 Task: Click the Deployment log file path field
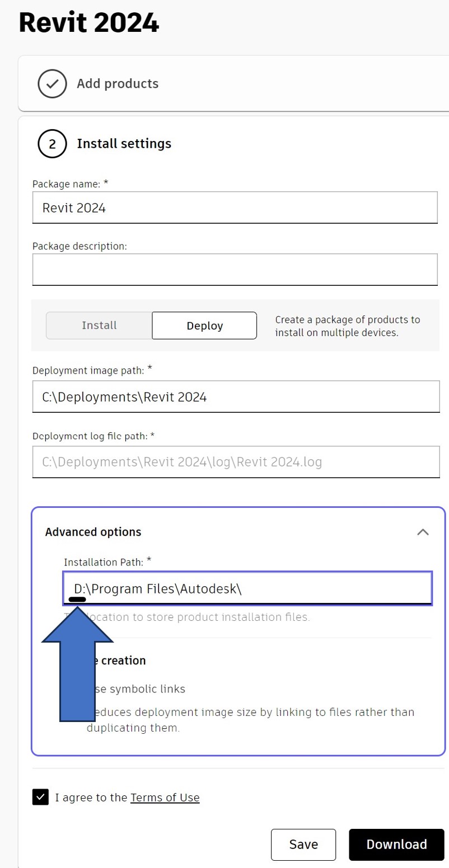235,462
